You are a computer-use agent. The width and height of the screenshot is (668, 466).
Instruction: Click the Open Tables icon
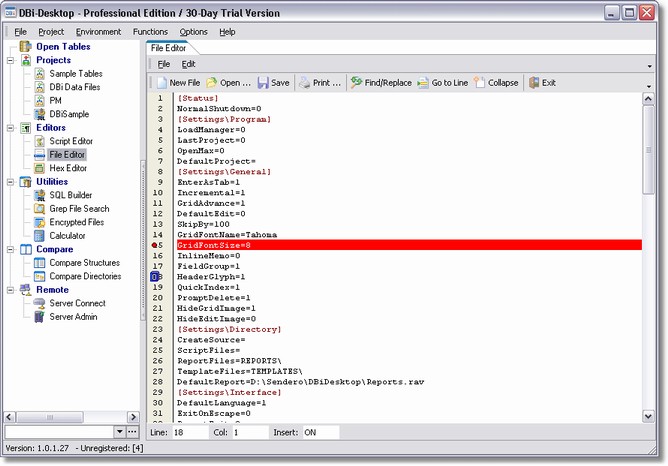[26, 46]
